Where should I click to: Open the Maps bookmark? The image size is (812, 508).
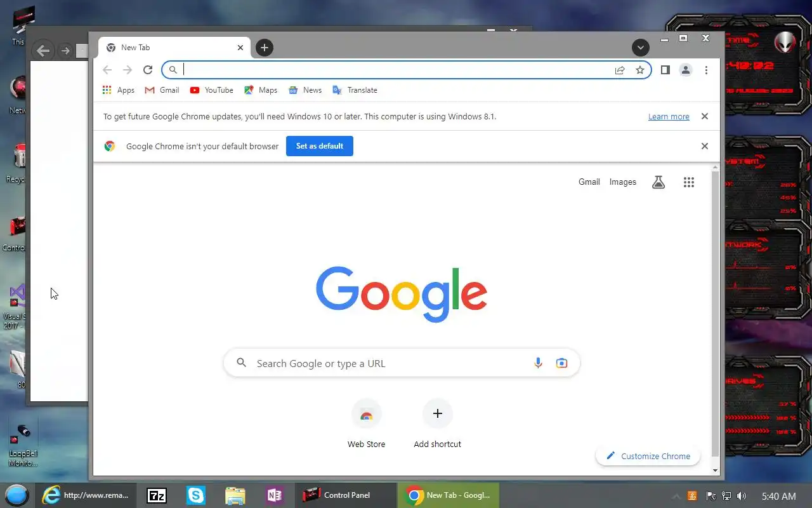click(261, 90)
